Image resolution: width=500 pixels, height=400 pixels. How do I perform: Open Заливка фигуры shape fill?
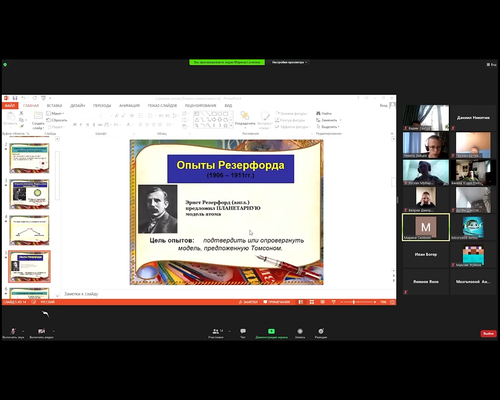(292, 113)
